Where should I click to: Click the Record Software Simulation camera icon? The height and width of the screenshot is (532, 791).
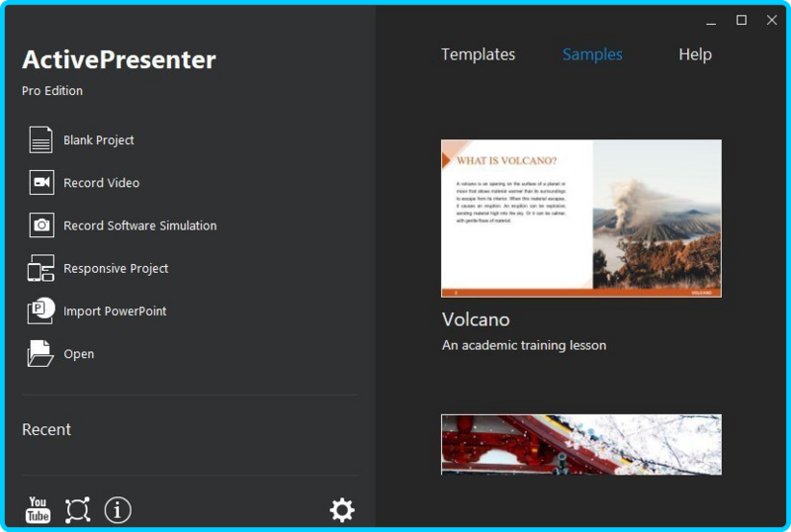click(x=42, y=225)
